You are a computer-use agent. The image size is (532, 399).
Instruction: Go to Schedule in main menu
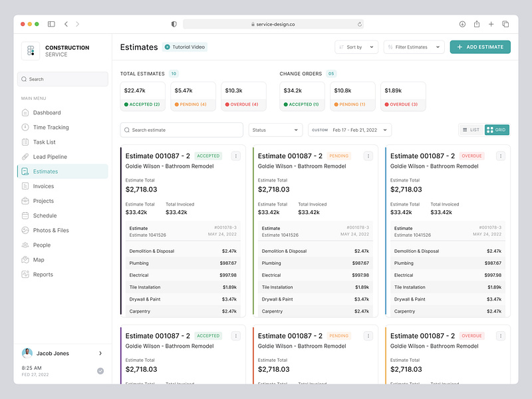45,215
